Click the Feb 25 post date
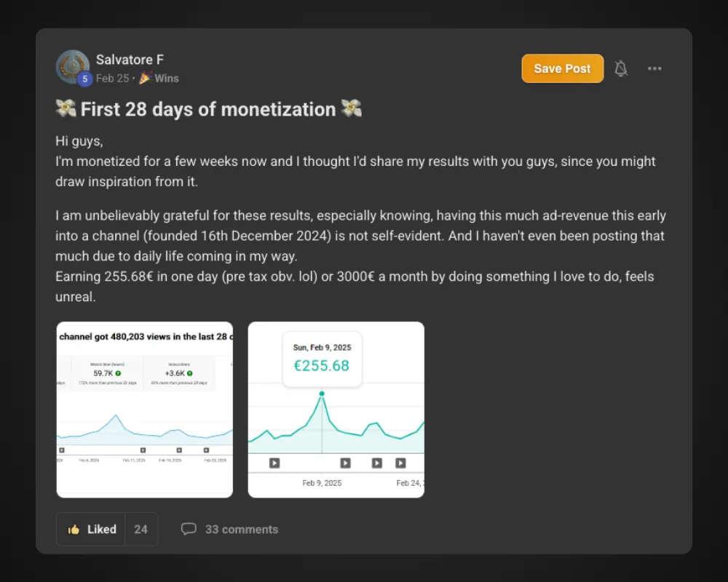 point(111,78)
